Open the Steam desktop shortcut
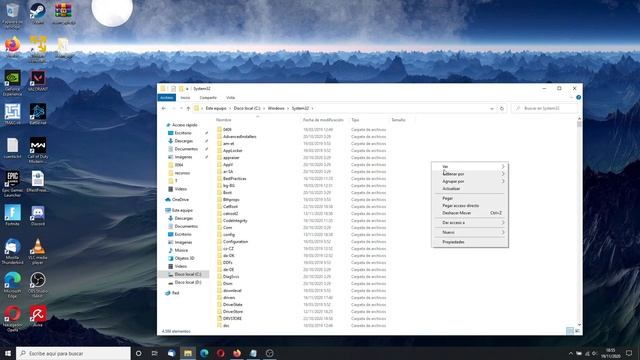The image size is (640, 360). click(38, 13)
